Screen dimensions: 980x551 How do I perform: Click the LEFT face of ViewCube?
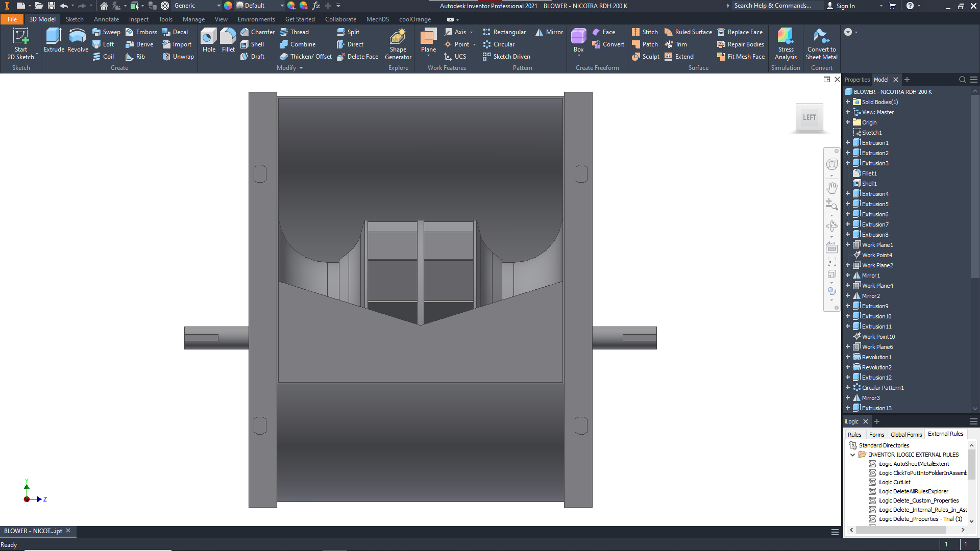pos(809,117)
